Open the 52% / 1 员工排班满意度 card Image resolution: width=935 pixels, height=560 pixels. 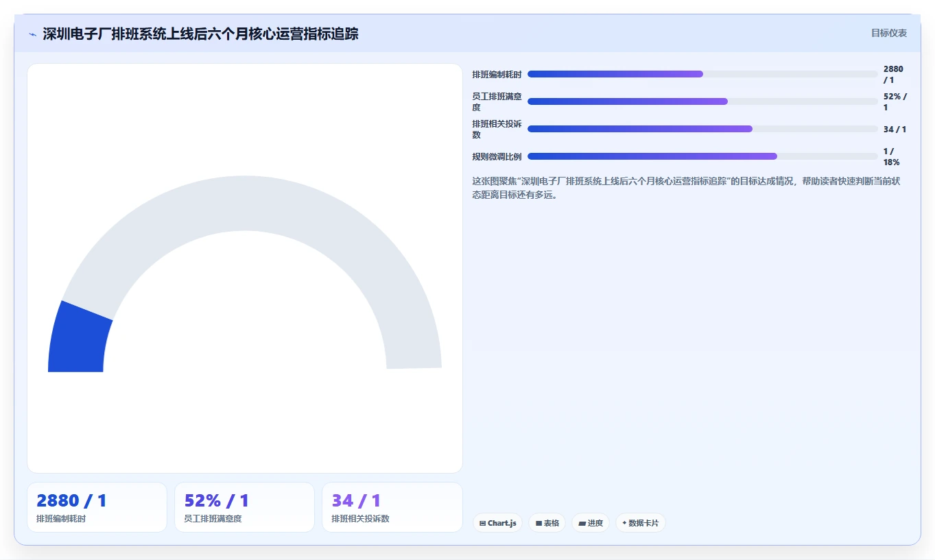pos(244,507)
